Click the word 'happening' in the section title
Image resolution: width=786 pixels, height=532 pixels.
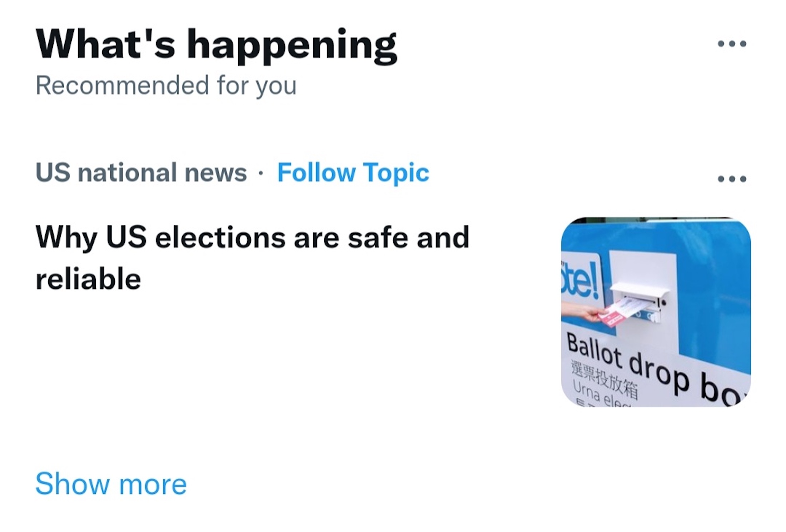click(291, 45)
